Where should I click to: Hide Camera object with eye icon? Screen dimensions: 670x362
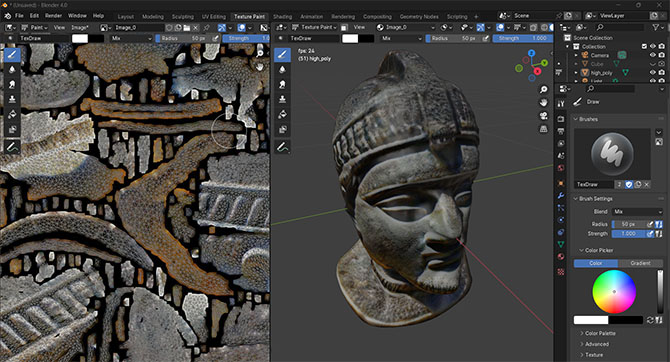[653, 55]
